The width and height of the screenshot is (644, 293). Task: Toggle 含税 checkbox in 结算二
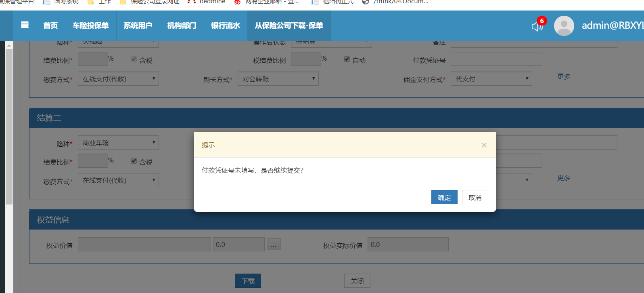(134, 161)
